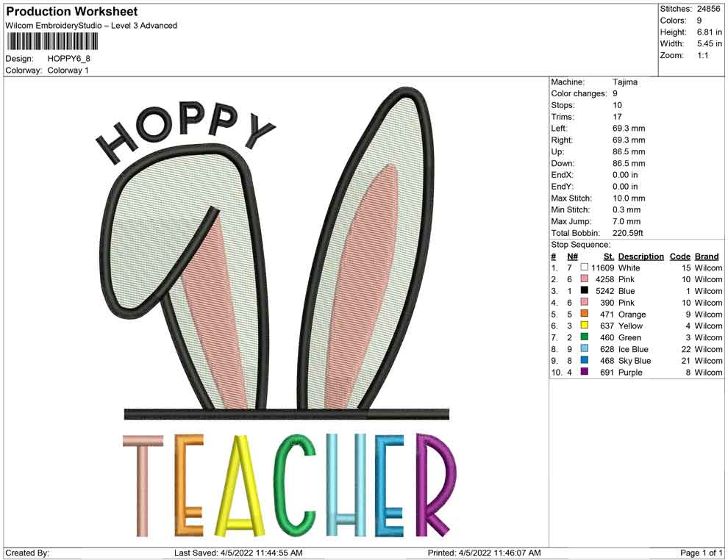This screenshot has height=560, width=728.
Task: Click the Width value 5.45 in
Action: tap(710, 43)
